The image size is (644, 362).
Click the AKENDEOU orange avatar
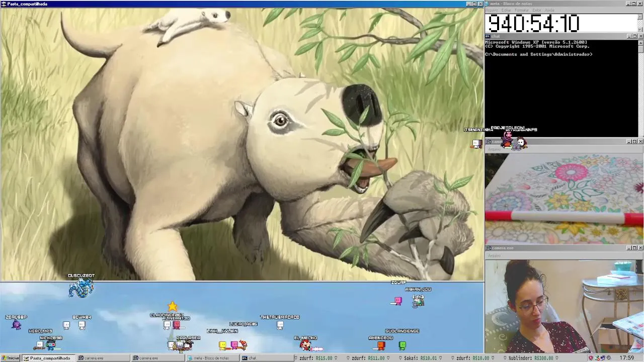(381, 345)
